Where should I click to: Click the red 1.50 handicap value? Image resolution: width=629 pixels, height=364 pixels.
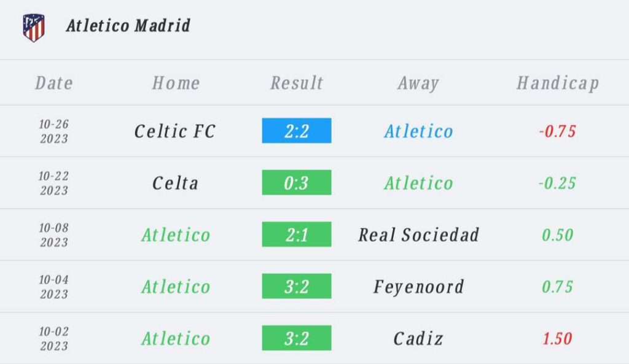coord(557,339)
